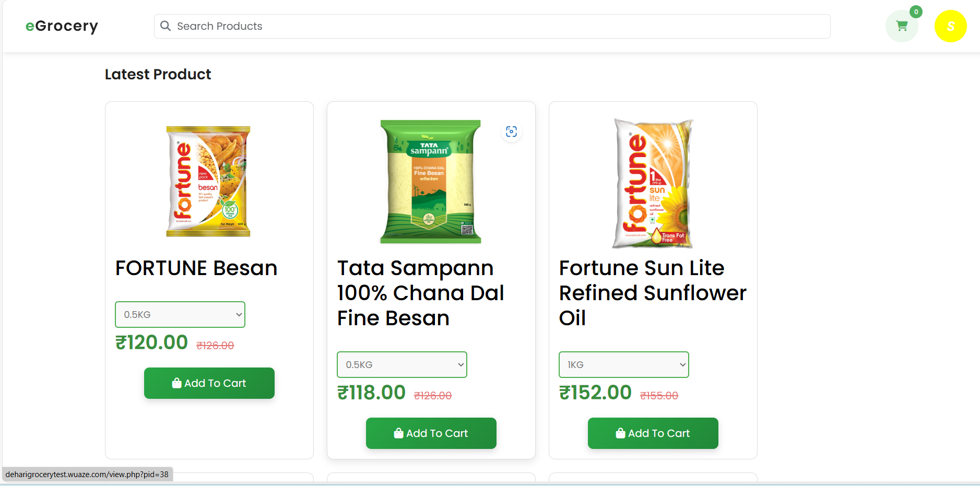Expand Tata Sampann Besan quantity selector
This screenshot has width=980, height=486.
pyautogui.click(x=402, y=365)
